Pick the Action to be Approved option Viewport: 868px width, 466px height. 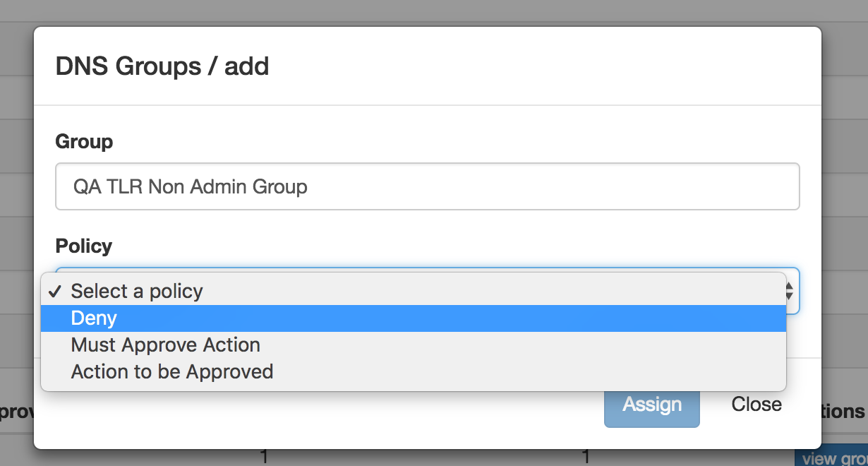click(172, 371)
